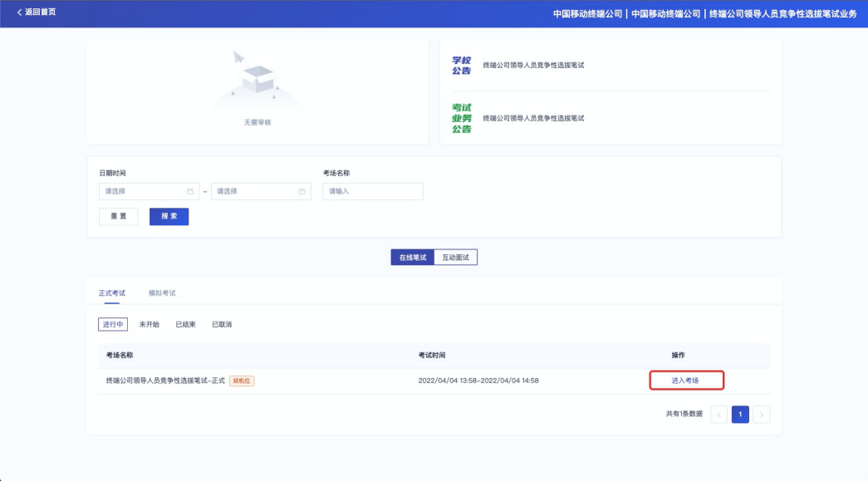
Task: Click the previous page arrow in pagination
Action: tap(720, 414)
